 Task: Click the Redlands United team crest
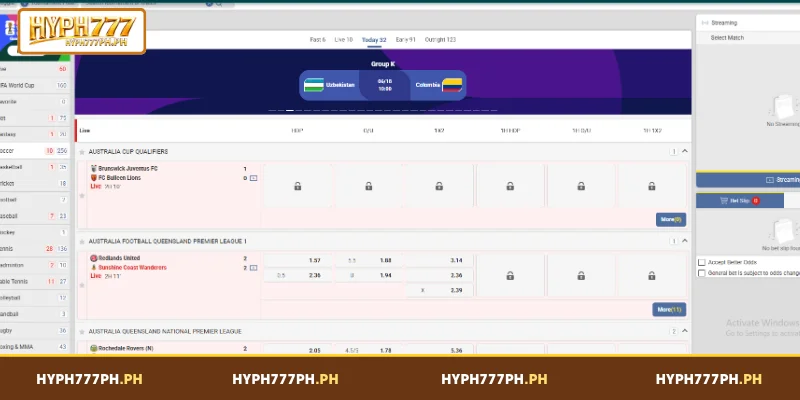pos(94,258)
